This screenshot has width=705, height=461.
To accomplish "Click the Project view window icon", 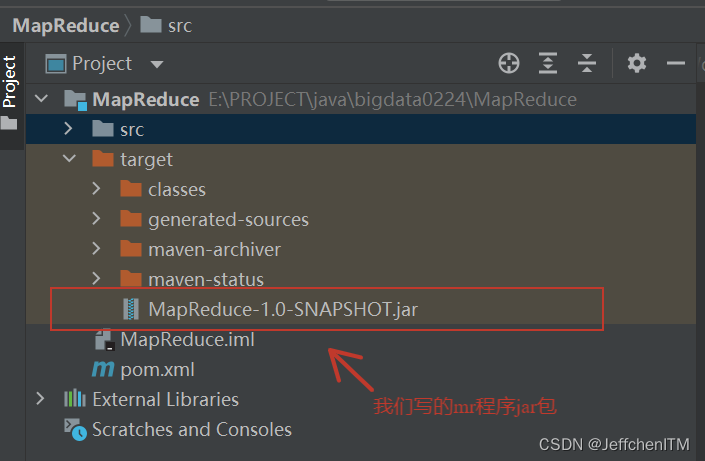I will [56, 63].
